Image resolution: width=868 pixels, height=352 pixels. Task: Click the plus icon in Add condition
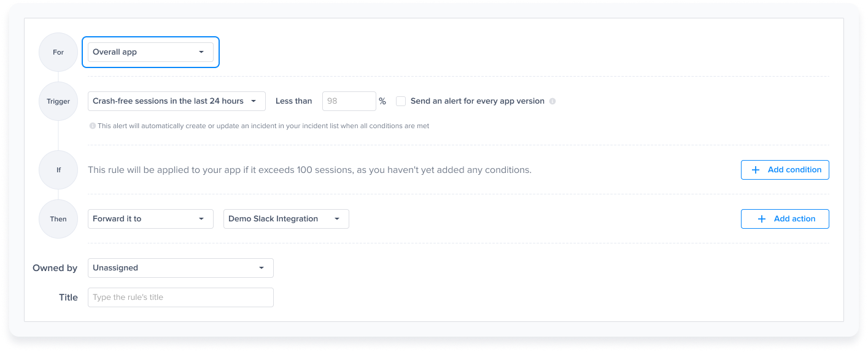pyautogui.click(x=756, y=170)
